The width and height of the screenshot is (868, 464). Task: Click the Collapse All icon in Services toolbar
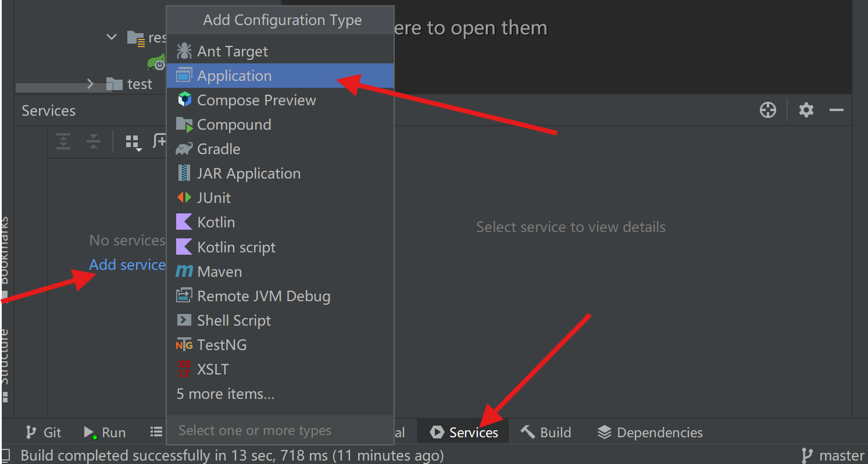(x=94, y=141)
